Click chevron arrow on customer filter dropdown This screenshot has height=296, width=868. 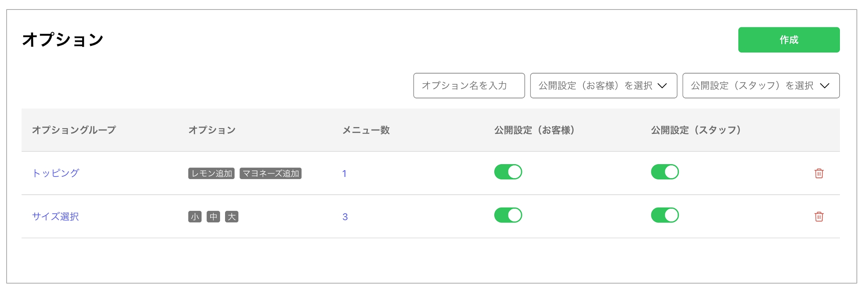click(x=662, y=86)
